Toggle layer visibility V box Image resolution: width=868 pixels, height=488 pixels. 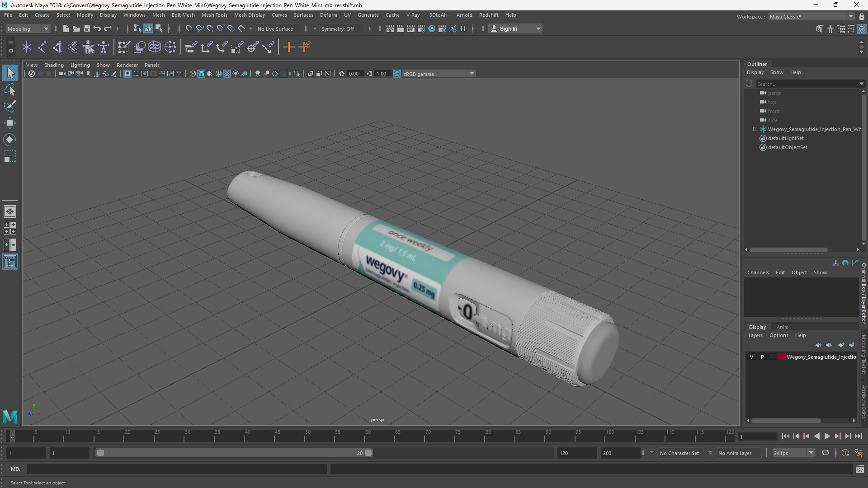[752, 357]
